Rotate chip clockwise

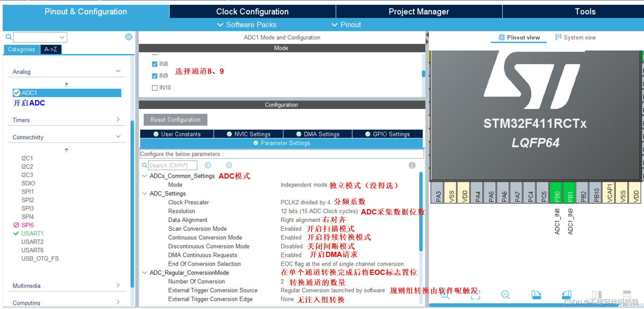(536, 295)
